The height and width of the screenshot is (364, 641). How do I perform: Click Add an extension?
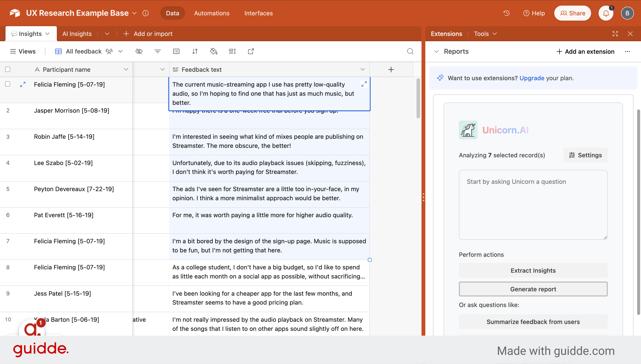pos(585,52)
